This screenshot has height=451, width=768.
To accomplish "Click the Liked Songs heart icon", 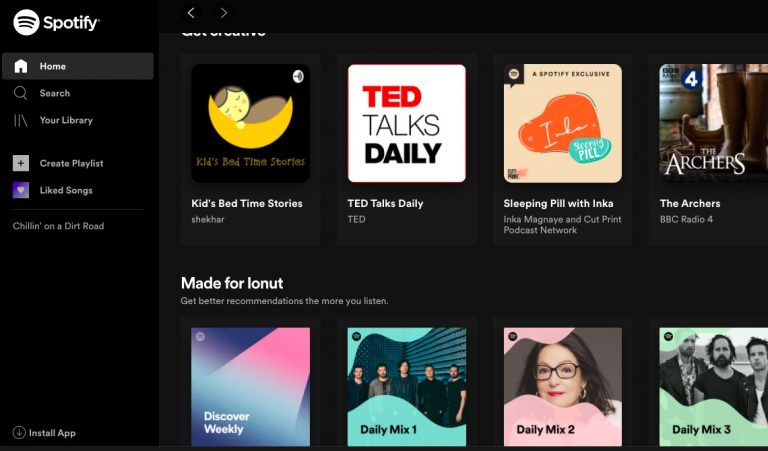I will tap(21, 190).
